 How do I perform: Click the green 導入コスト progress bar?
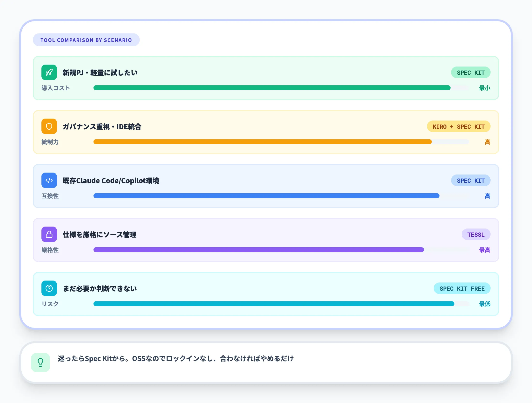tap(272, 88)
